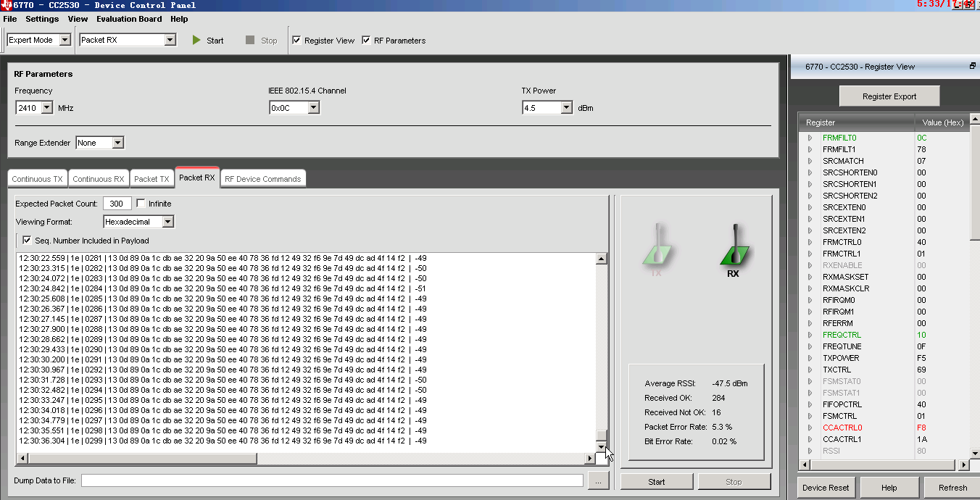The image size is (980, 500).
Task: Click the Register Export button
Action: pos(889,96)
